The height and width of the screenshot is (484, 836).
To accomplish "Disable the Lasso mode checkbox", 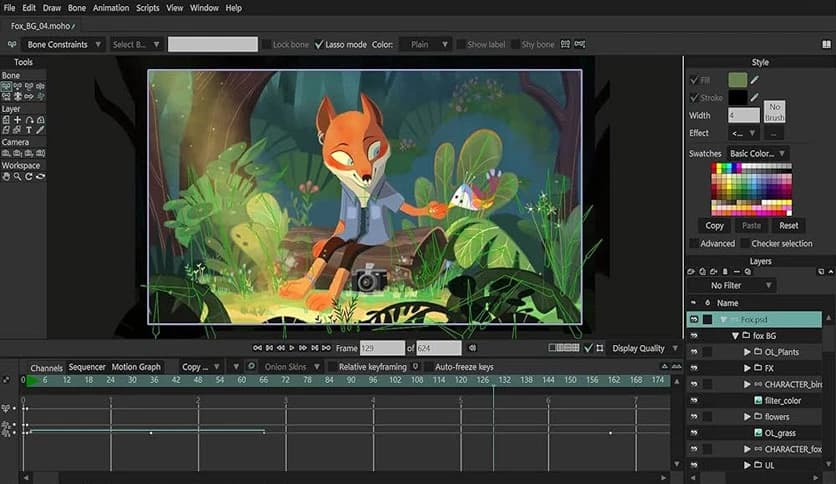I will point(319,44).
